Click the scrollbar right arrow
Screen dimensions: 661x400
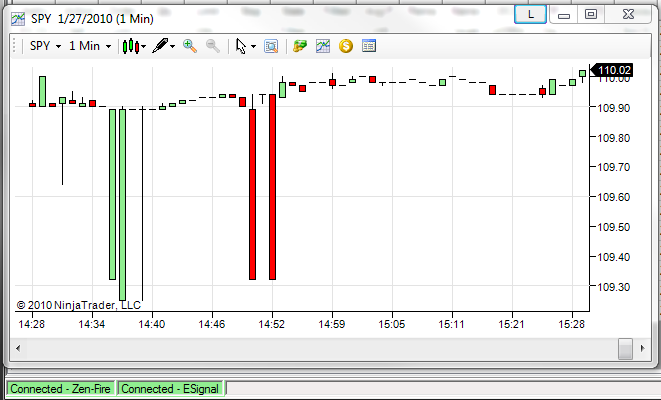642,349
